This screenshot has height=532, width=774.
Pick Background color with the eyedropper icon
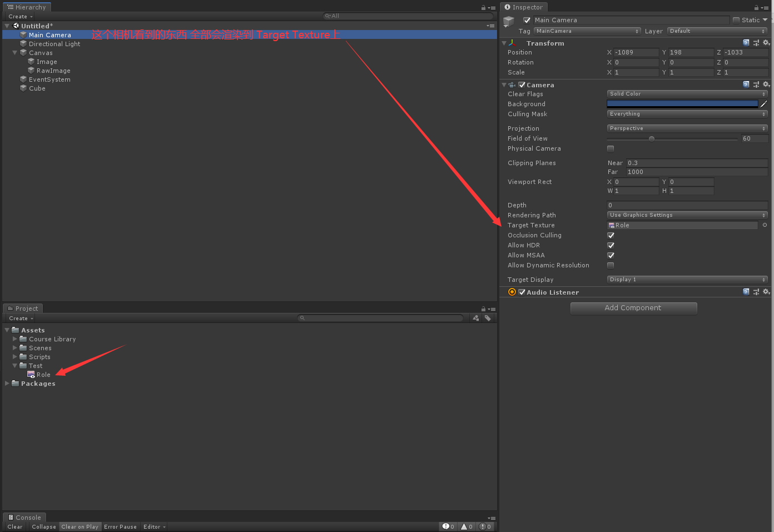(764, 104)
